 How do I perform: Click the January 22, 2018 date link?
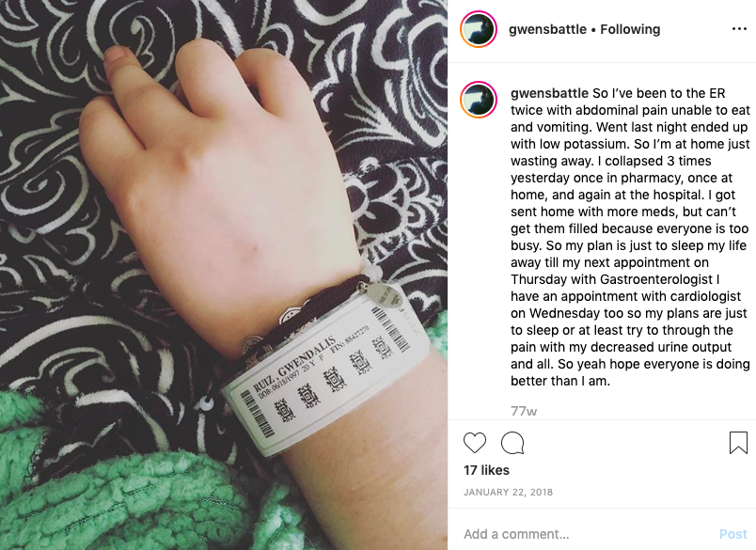point(508,492)
